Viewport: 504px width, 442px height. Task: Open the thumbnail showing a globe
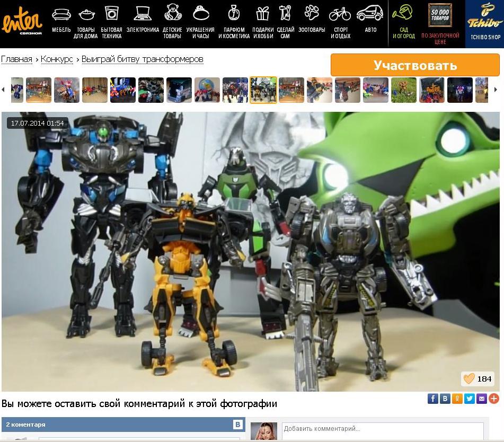tap(207, 90)
